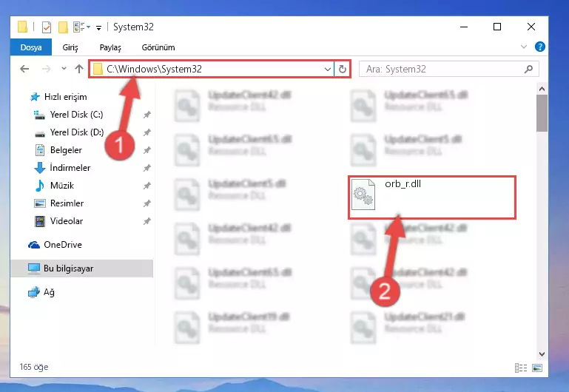This screenshot has width=569, height=392.
Task: Open Yerel Disk (C:) in sidebar
Action: 68,115
